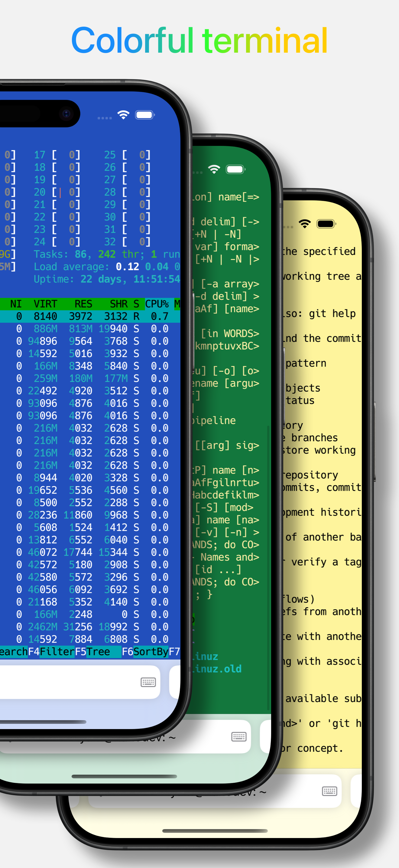399x868 pixels.
Task: Select F6 SortBy in the htop footer
Action: click(x=145, y=652)
